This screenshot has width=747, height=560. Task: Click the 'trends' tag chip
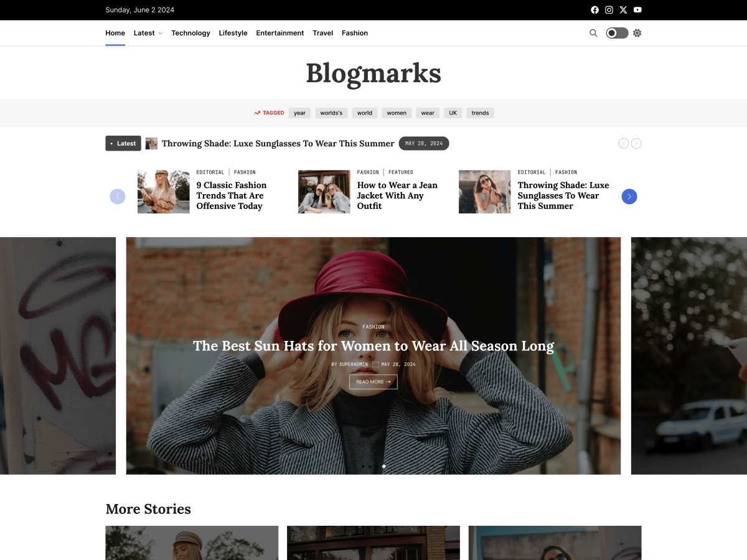click(x=480, y=113)
